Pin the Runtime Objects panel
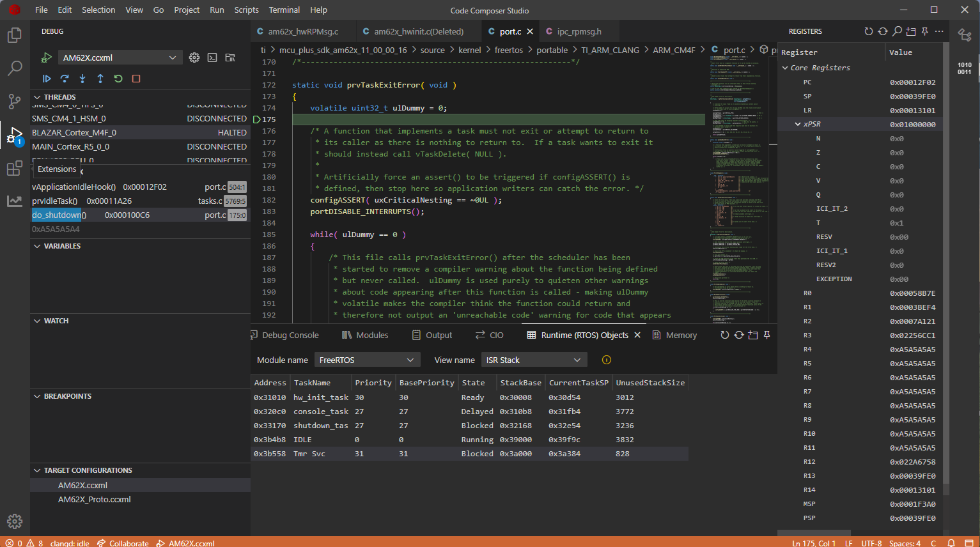Viewport: 980px width, 547px height. click(767, 335)
